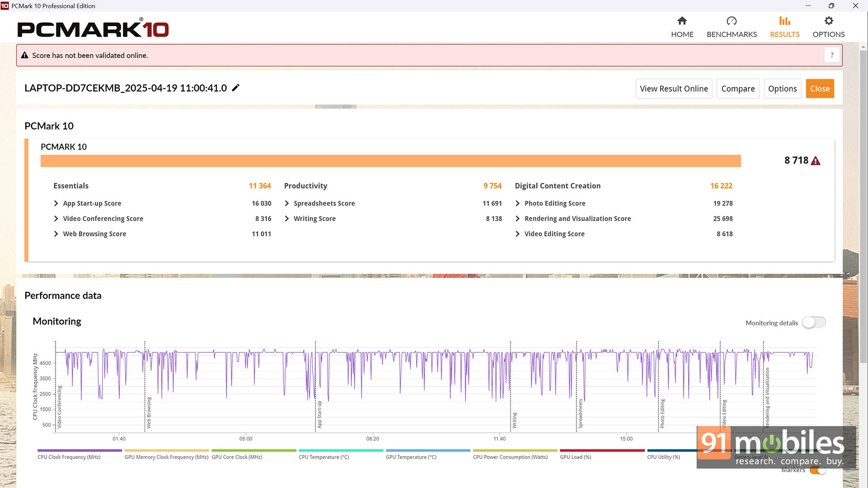Click the red warning triangle beside 8 718
This screenshot has height=488, width=868.
[815, 161]
